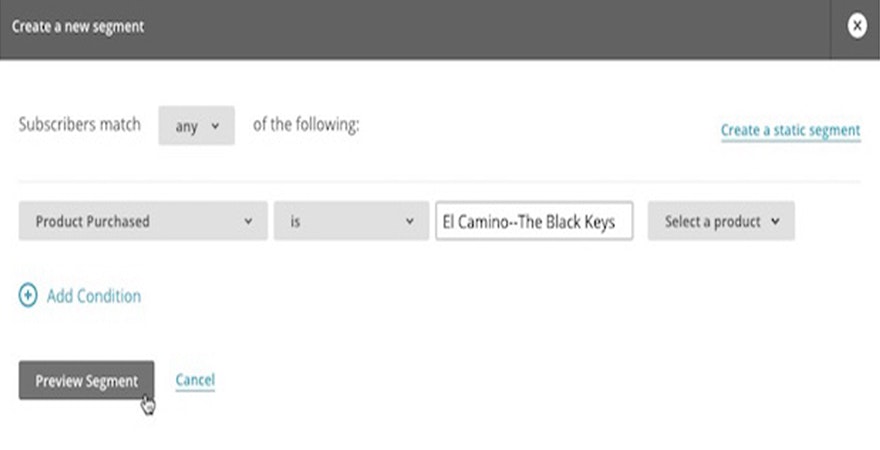Image resolution: width=880 pixels, height=450 pixels.
Task: Click the chevron on Product Purchased dropdown
Action: pos(248,221)
